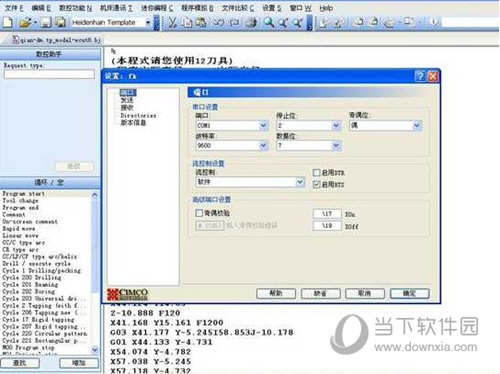
Task: Click the help question mark in dialog title bar
Action: (x=420, y=76)
